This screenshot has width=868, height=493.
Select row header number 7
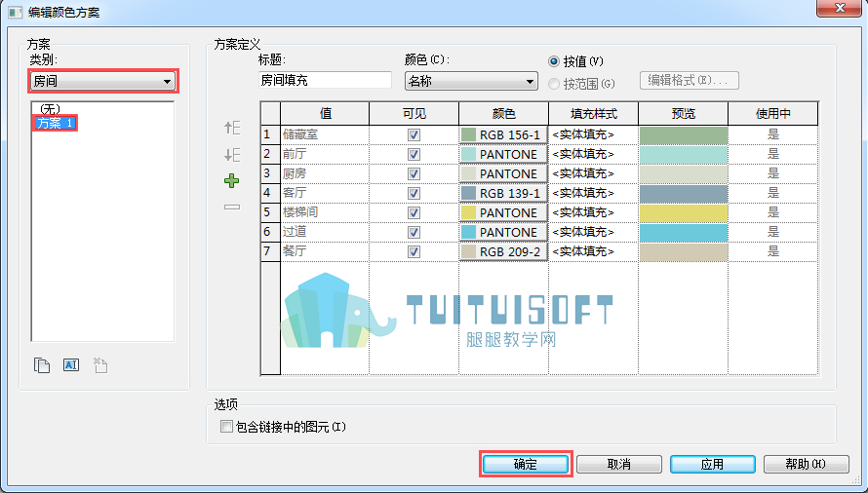click(x=271, y=251)
